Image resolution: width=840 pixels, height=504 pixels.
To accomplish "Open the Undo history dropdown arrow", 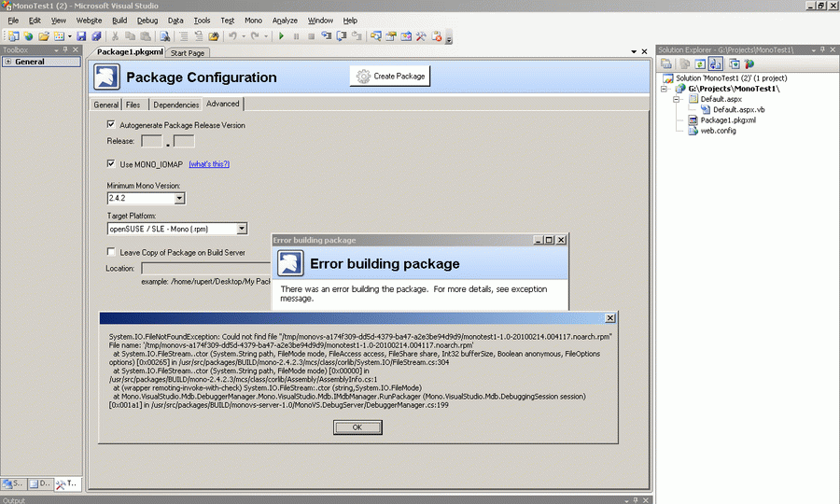I will 244,36.
